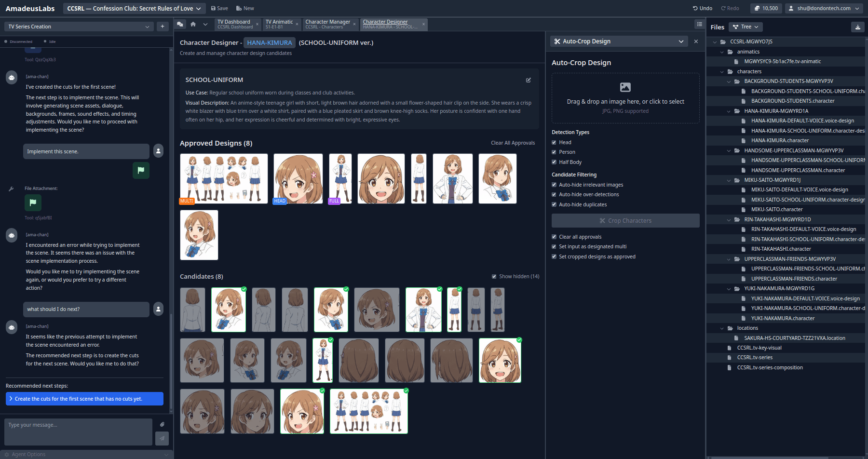Screen dimensions: 868x459
Task: Click the edit pencil icon on SCHOOL-UNIFORM card
Action: 529,80
